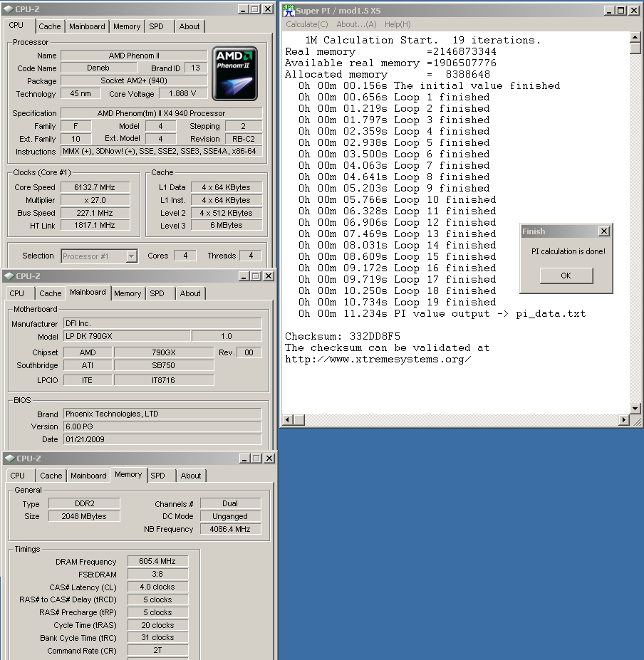Click the BIOS Date 01/21/2009

point(162,439)
